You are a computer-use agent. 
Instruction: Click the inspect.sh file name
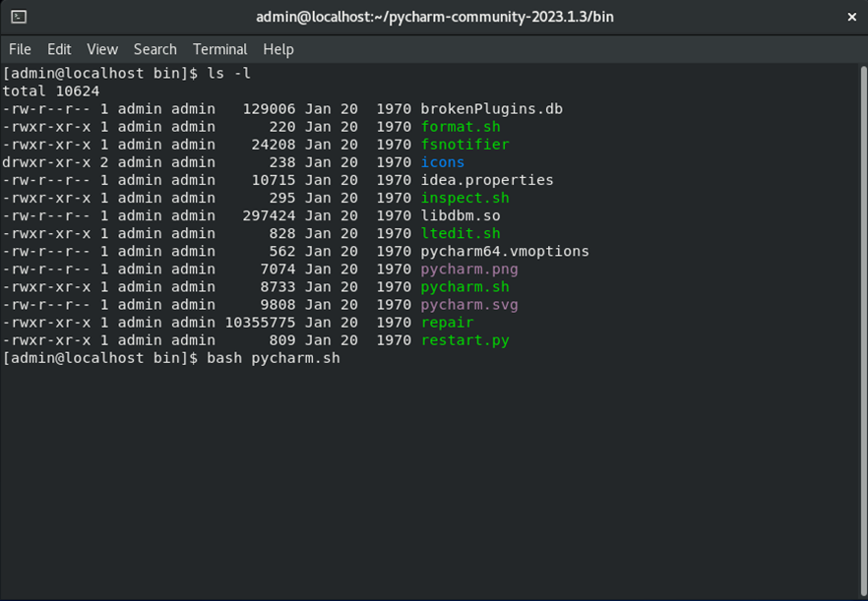465,198
